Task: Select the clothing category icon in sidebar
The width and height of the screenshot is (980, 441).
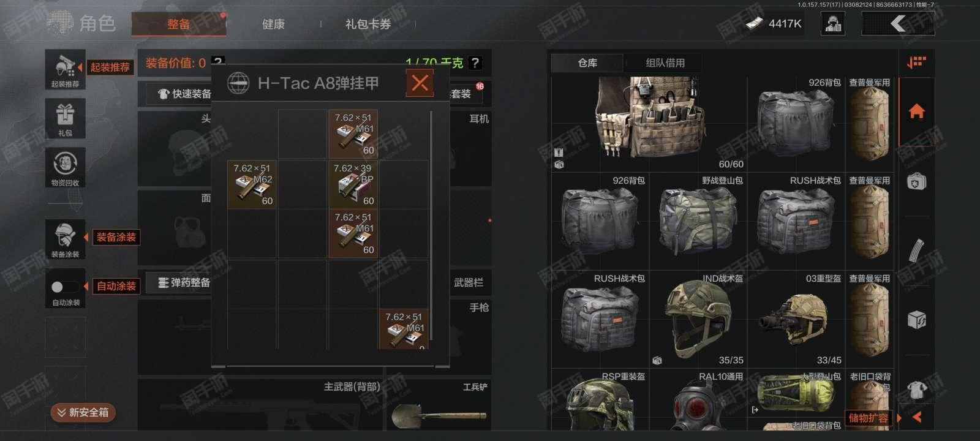Action: pos(916,389)
